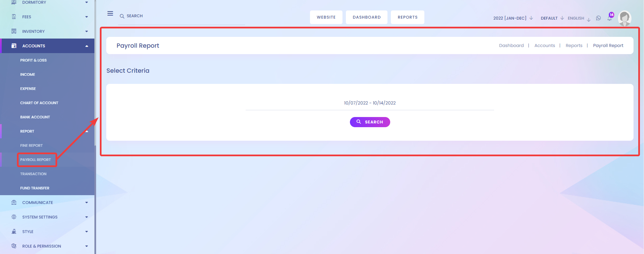This screenshot has width=644, height=254.
Task: Expand the Role & Permission menu arrow
Action: (87, 246)
